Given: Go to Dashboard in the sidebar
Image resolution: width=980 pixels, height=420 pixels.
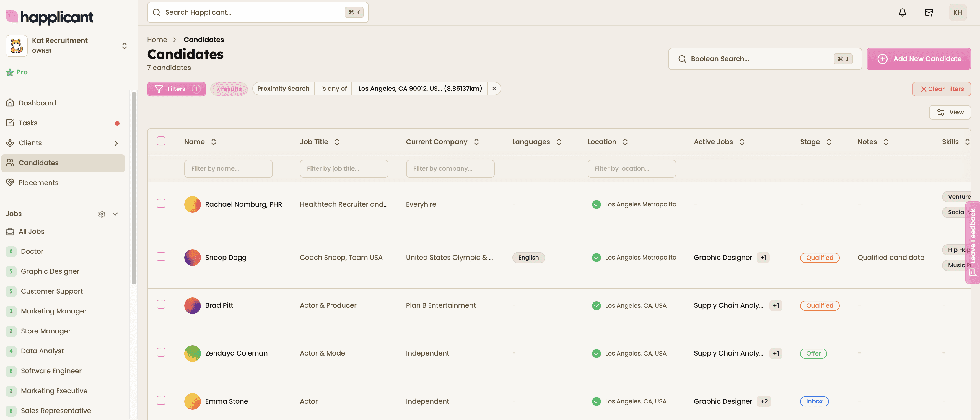Looking at the screenshot, I should [x=37, y=103].
